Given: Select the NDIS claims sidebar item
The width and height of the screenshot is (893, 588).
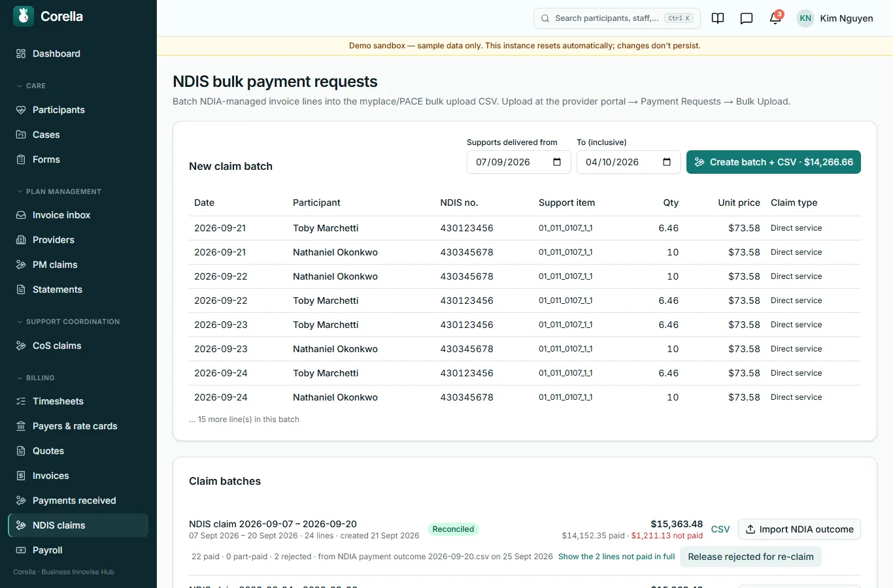Looking at the screenshot, I should pos(78,525).
